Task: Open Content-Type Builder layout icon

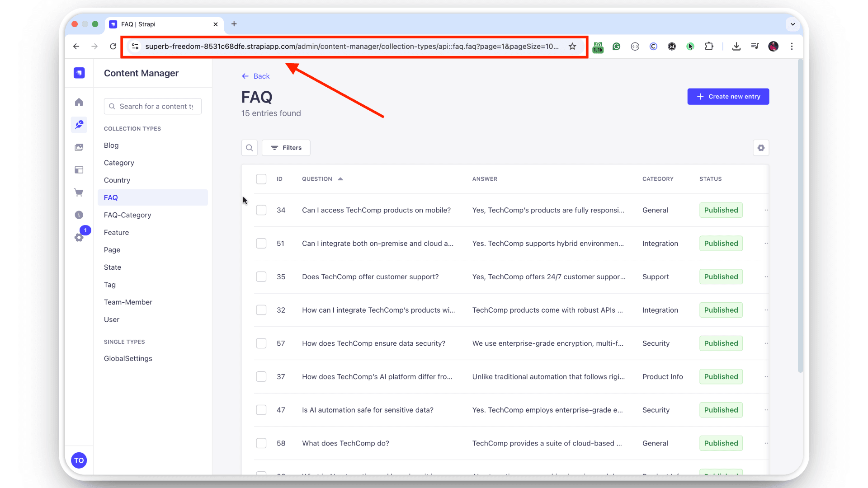Action: (79, 170)
